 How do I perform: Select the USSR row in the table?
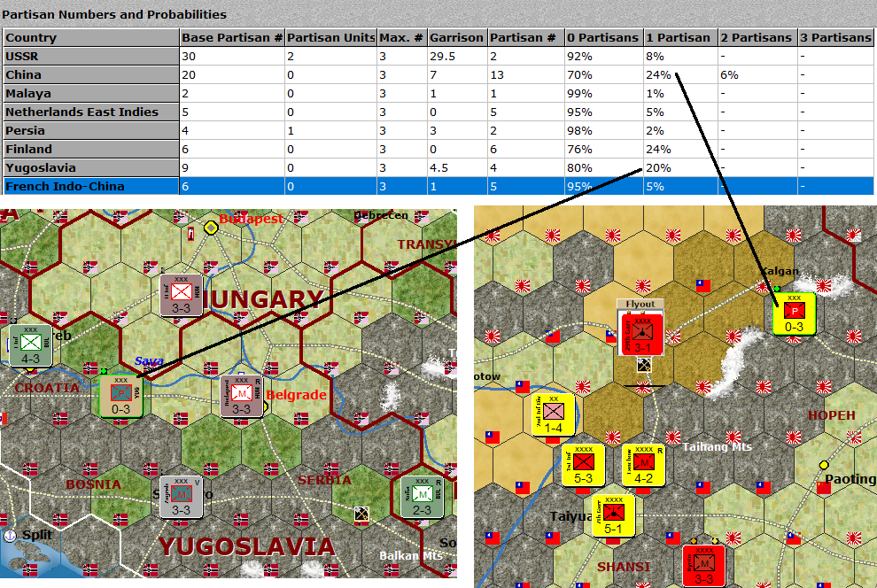[x=438, y=56]
